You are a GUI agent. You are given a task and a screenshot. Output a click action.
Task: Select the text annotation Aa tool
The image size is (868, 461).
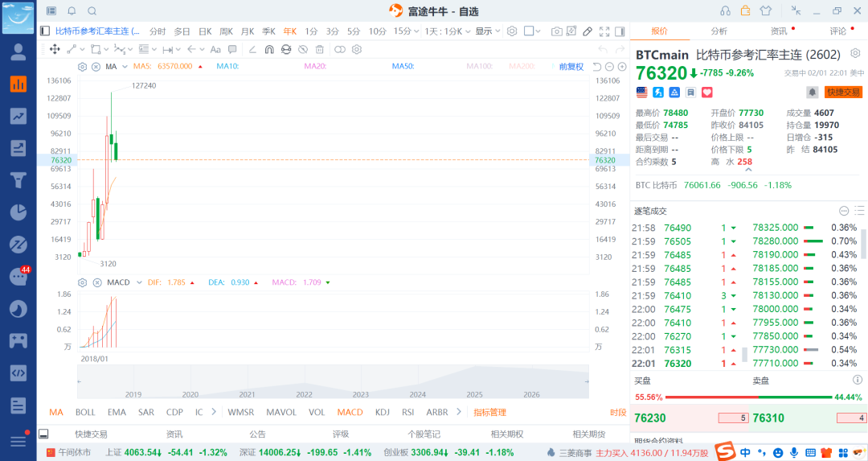coord(215,49)
